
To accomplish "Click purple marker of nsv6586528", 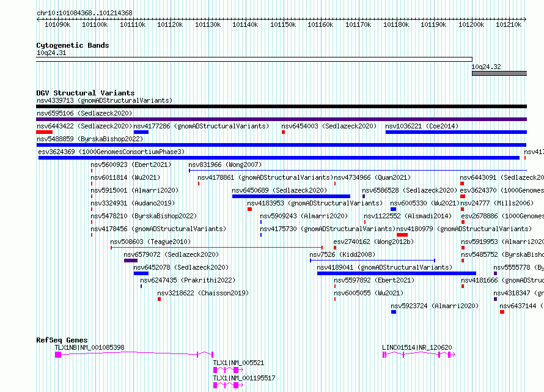I will point(364,196).
